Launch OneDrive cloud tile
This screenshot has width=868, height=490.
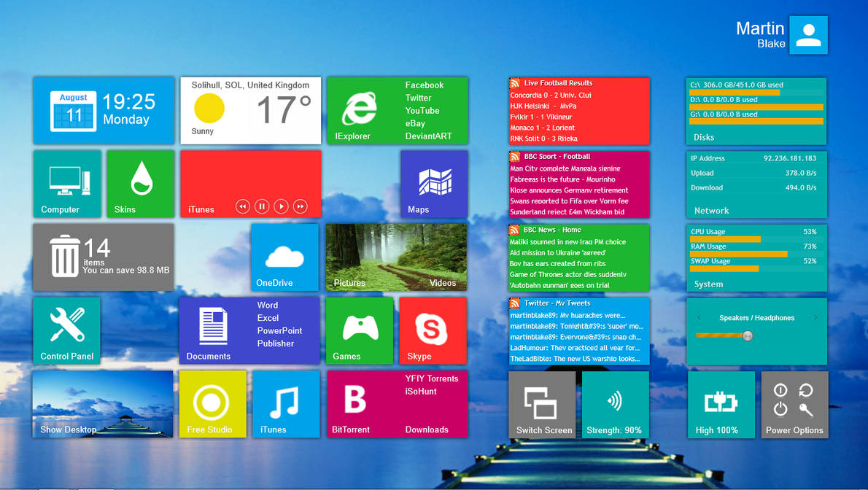click(284, 257)
